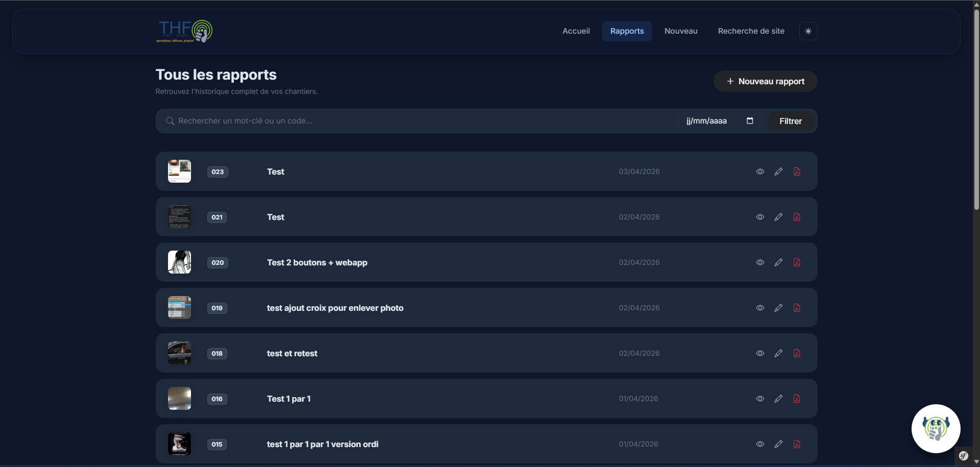Viewport: 980px width, 467px height.
Task: Toggle the light/dark theme sun button
Action: [x=808, y=31]
